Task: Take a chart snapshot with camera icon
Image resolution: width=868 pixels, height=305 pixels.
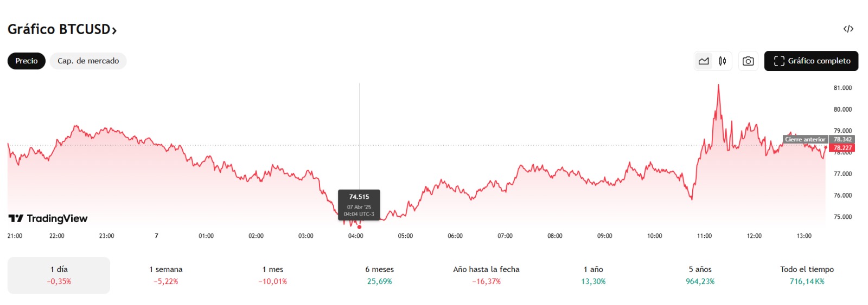Action: pos(748,61)
